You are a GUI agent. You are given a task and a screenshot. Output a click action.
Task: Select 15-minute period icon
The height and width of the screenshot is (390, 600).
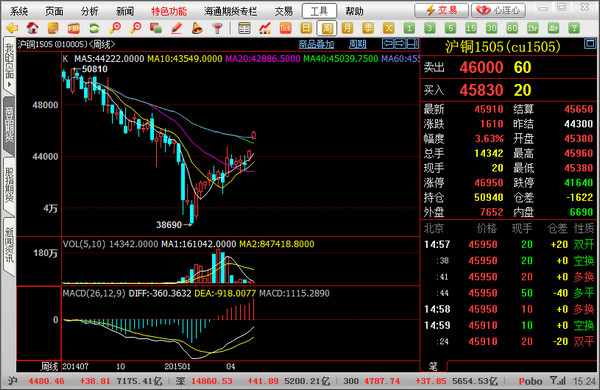[471, 28]
